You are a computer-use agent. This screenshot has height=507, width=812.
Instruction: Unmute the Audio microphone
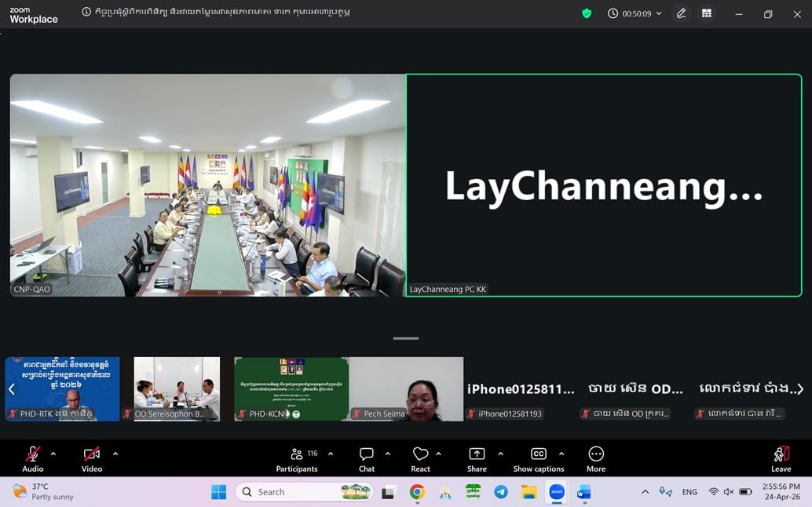tap(33, 459)
